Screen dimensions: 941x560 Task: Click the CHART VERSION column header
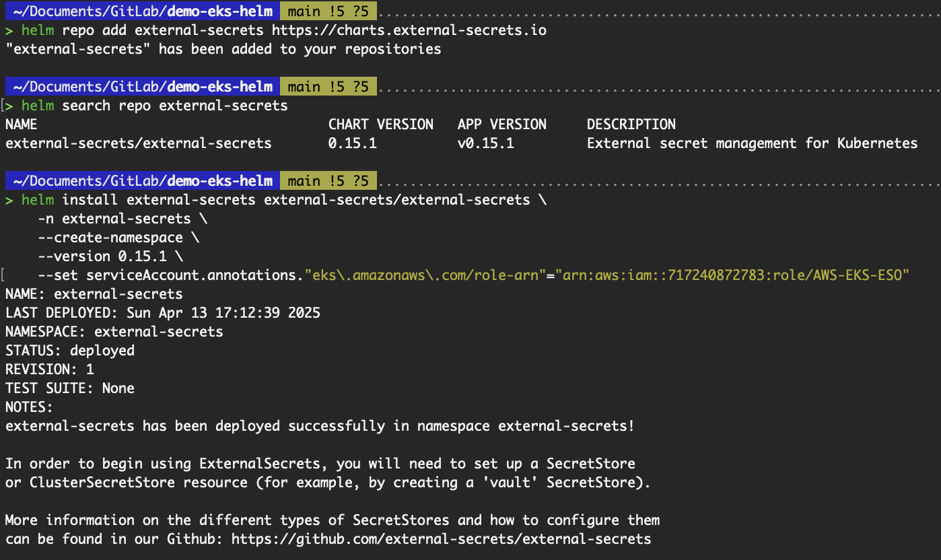(381, 125)
